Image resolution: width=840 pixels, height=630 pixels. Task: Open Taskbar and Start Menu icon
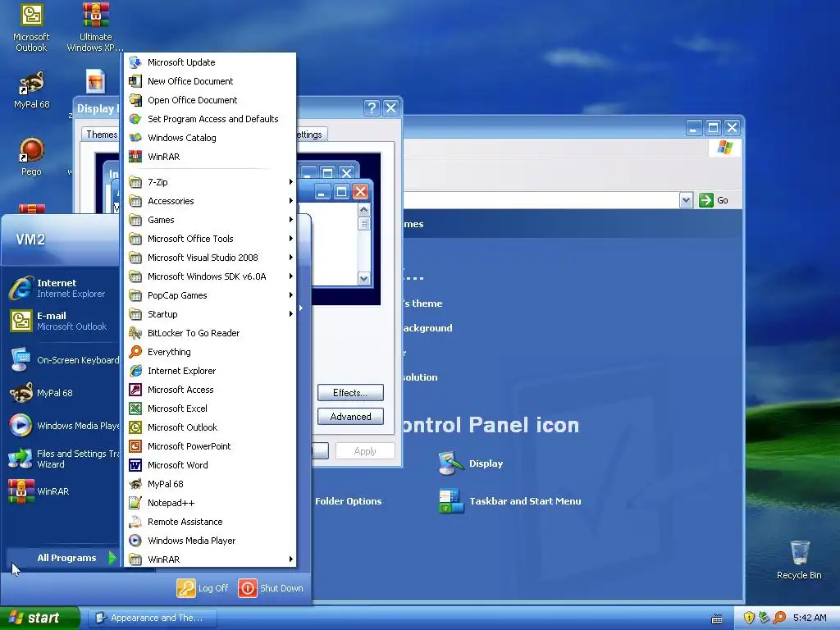[509, 501]
